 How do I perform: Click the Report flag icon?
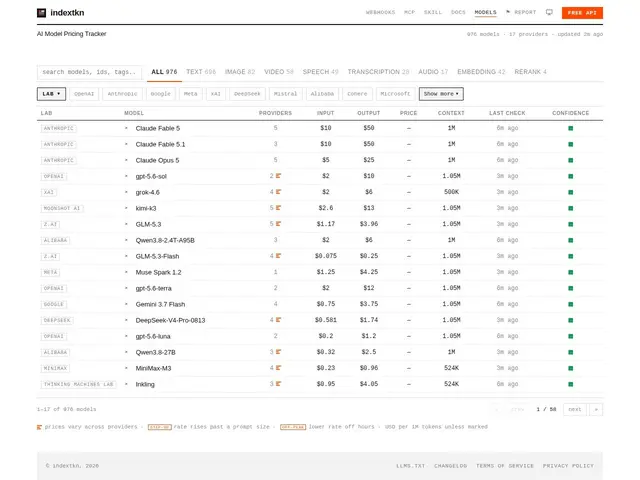(x=508, y=12)
